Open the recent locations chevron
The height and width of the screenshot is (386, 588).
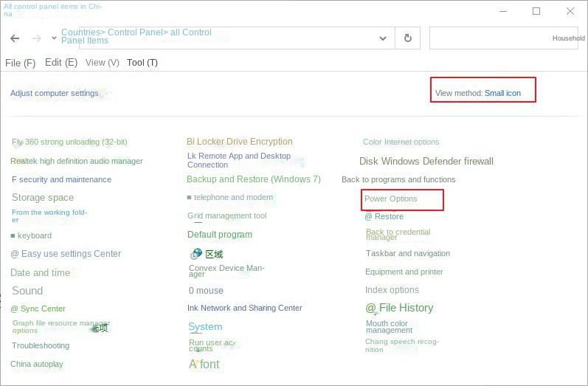tap(55, 38)
